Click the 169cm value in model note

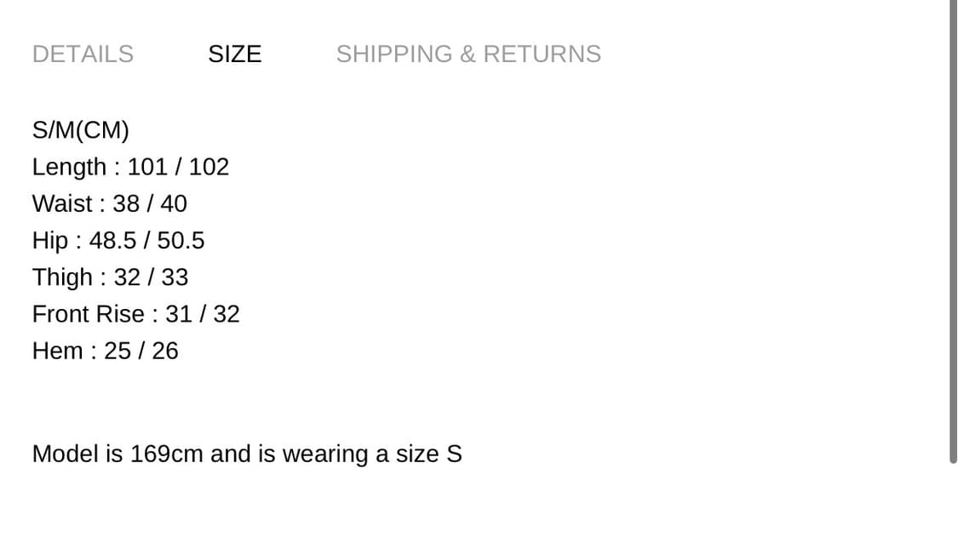166,454
